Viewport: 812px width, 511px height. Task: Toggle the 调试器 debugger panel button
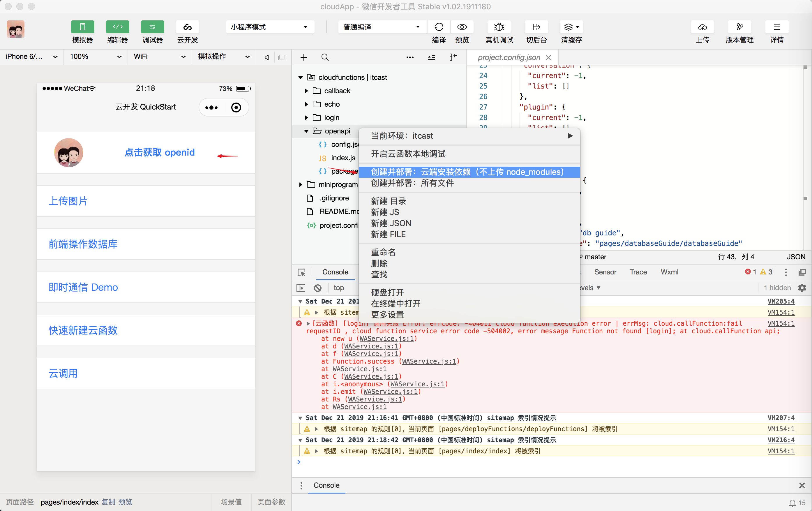click(x=152, y=27)
